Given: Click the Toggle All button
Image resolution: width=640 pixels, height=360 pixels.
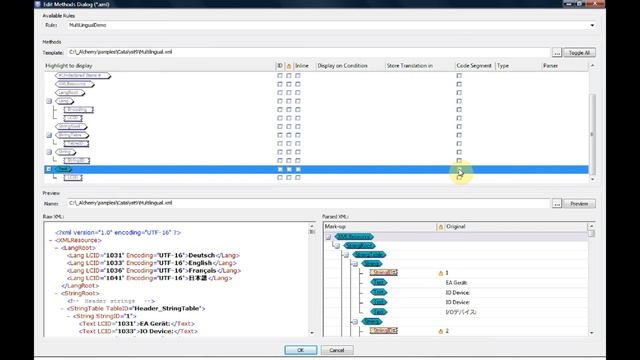Looking at the screenshot, I should click(x=579, y=53).
